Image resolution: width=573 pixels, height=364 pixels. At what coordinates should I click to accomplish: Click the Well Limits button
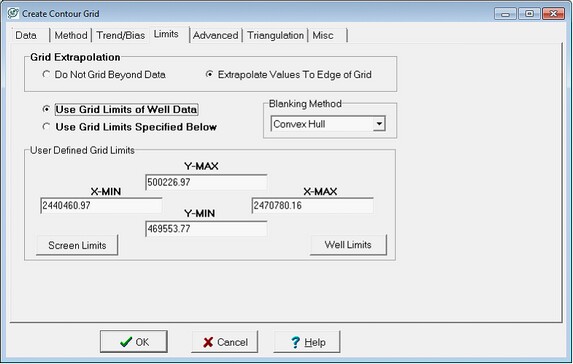[348, 245]
